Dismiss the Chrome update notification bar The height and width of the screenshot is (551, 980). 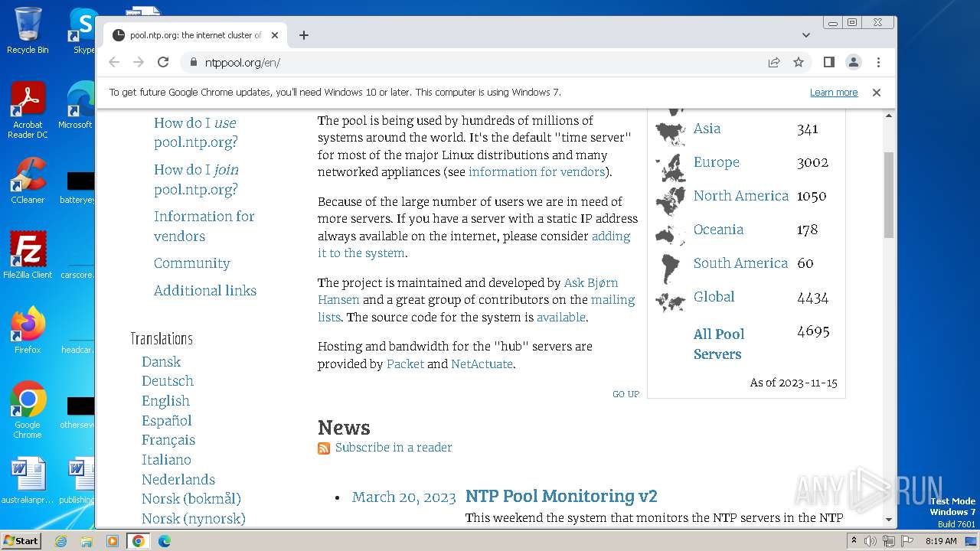pyautogui.click(x=877, y=93)
